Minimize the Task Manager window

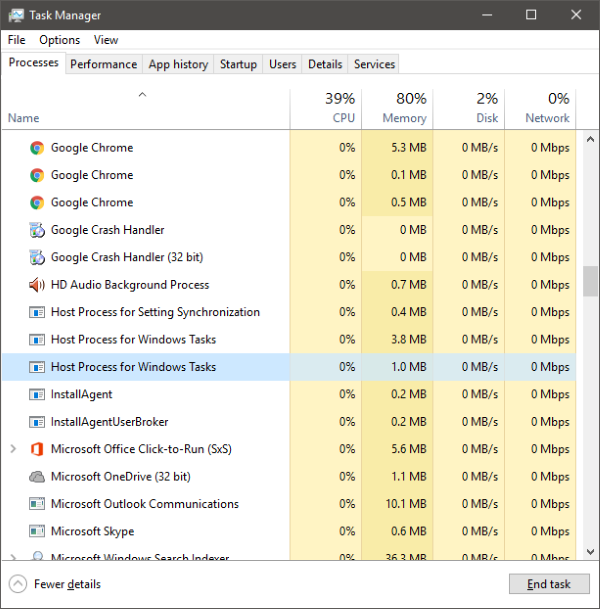click(x=487, y=15)
